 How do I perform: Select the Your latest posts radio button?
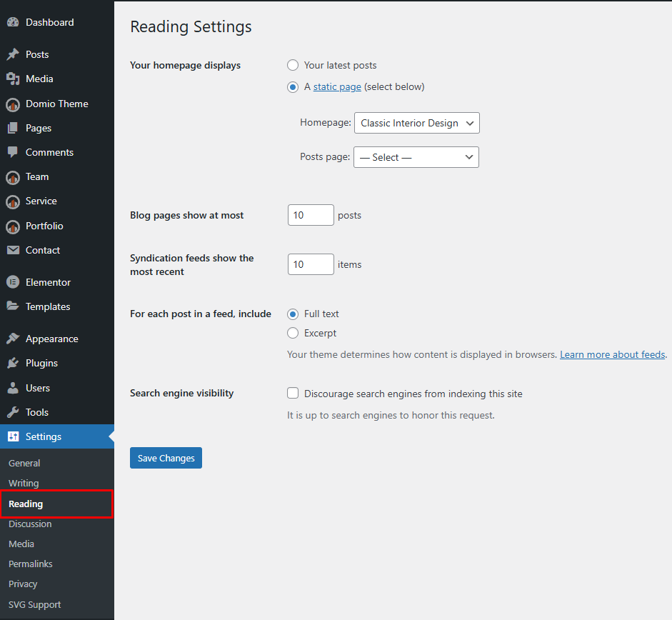[293, 64]
